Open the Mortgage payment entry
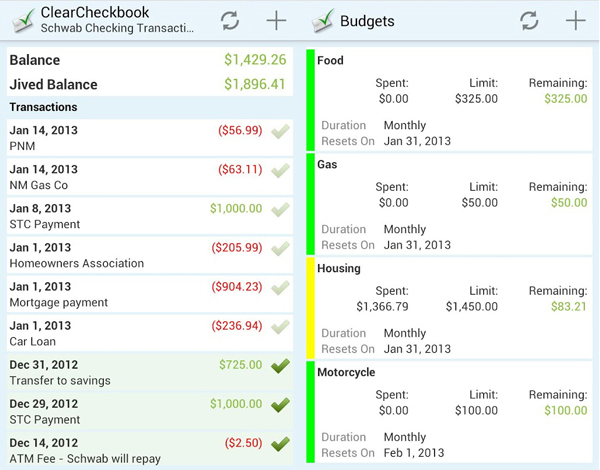Screen dimensions: 600x470 coord(150,294)
